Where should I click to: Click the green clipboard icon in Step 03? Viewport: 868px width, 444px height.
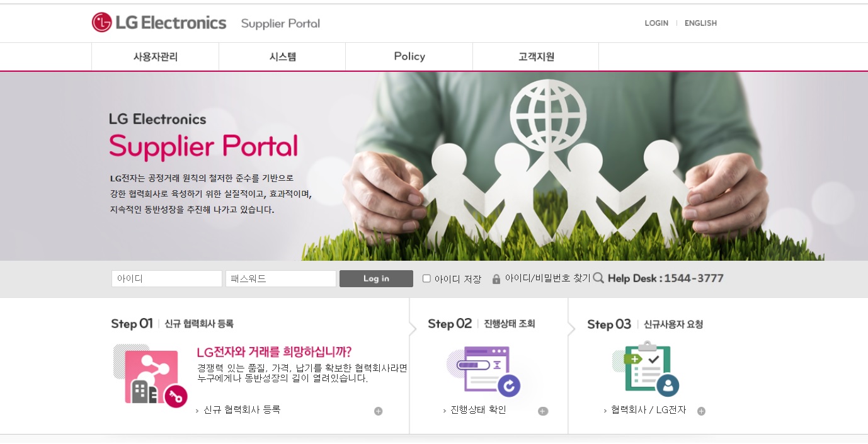(x=646, y=369)
